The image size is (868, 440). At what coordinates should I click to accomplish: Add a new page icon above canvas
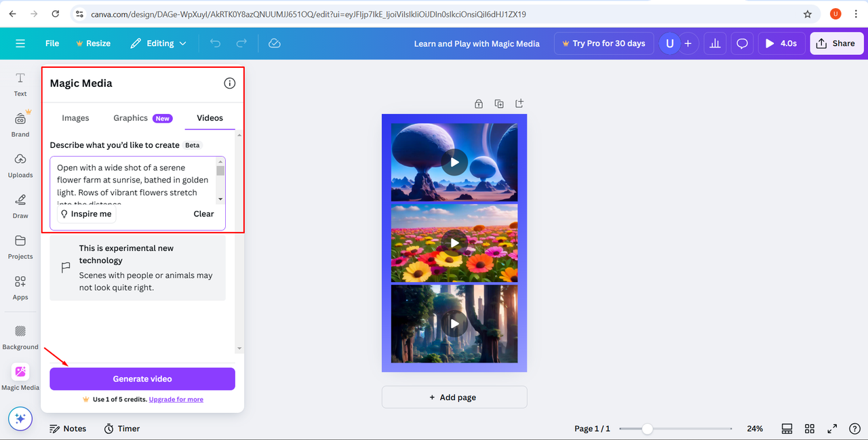pyautogui.click(x=519, y=104)
